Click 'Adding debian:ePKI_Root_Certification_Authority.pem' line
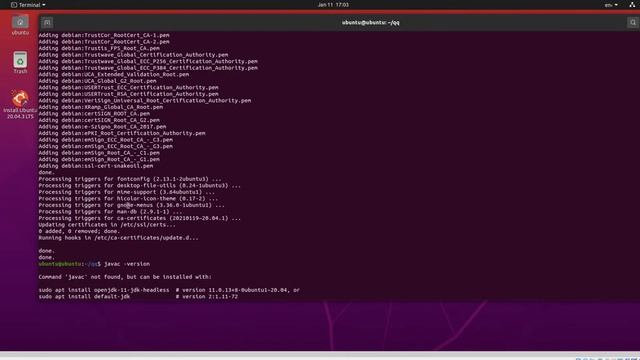Screen dimensions: 640x360 (x=122, y=133)
